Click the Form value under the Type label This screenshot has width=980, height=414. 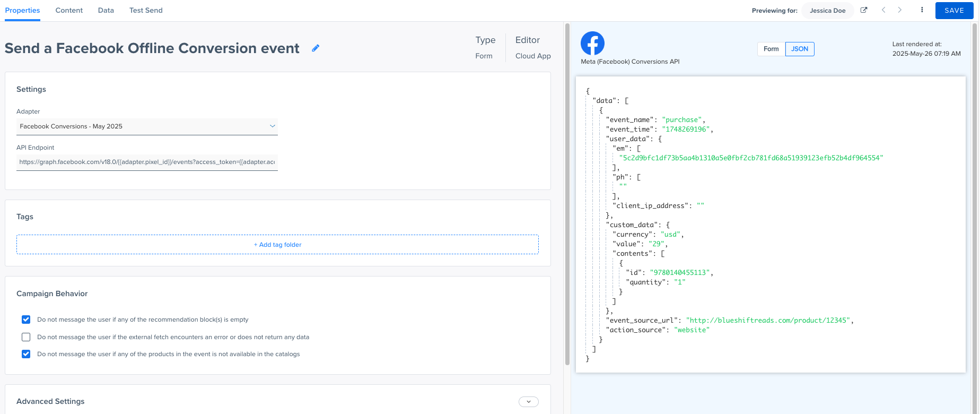coord(484,56)
